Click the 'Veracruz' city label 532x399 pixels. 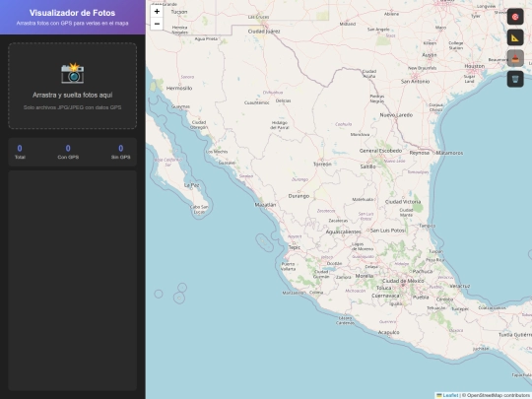pyautogui.click(x=460, y=286)
